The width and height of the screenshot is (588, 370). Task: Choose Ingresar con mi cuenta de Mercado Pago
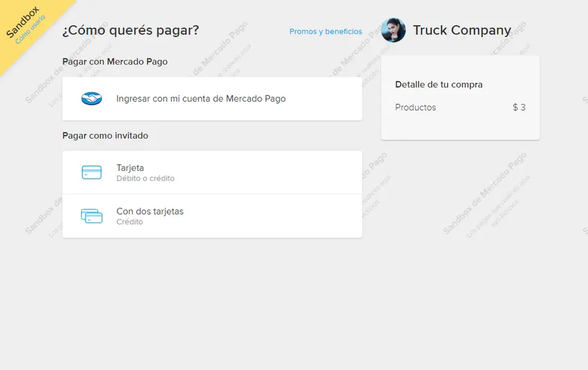tap(212, 99)
